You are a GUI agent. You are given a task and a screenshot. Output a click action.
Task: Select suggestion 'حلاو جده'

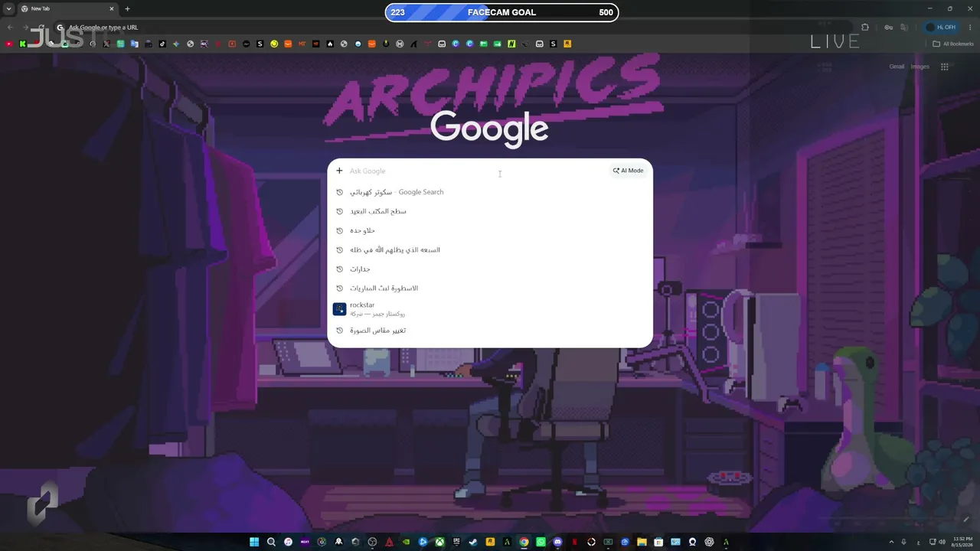pyautogui.click(x=490, y=230)
